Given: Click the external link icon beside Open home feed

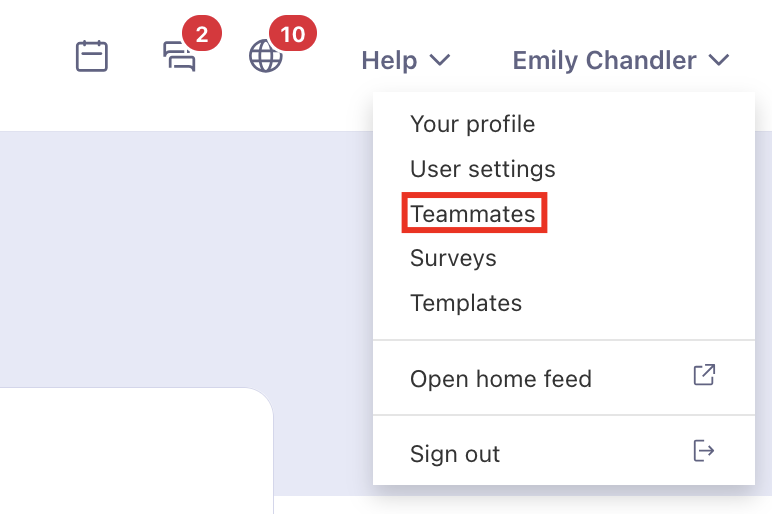Looking at the screenshot, I should (x=704, y=375).
